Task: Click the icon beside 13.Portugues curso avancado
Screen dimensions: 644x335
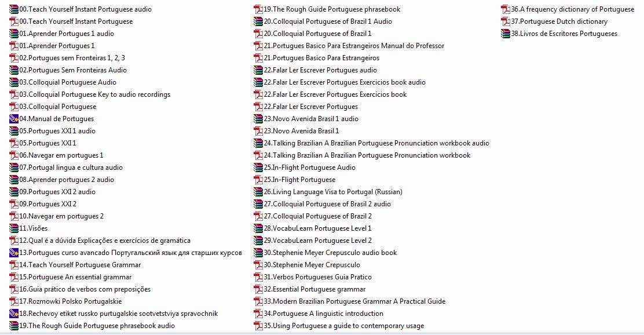Action: pos(14,253)
